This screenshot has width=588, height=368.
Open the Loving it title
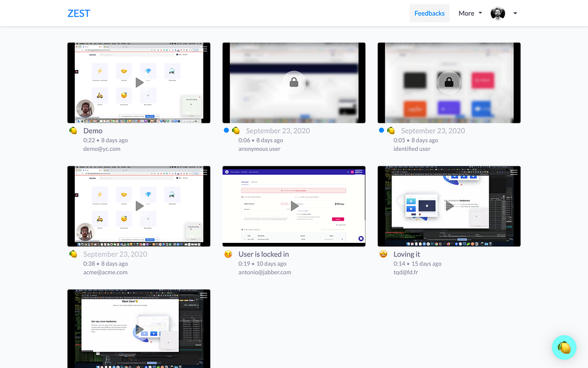(x=407, y=254)
